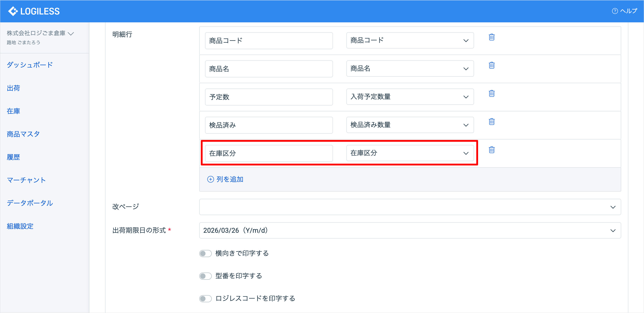Delete the 在庫区分 row with trash icon

(491, 150)
